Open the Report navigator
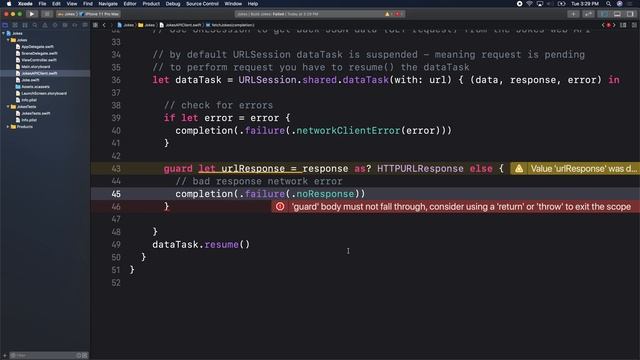Image resolution: width=640 pixels, height=360 pixels. pos(84,25)
